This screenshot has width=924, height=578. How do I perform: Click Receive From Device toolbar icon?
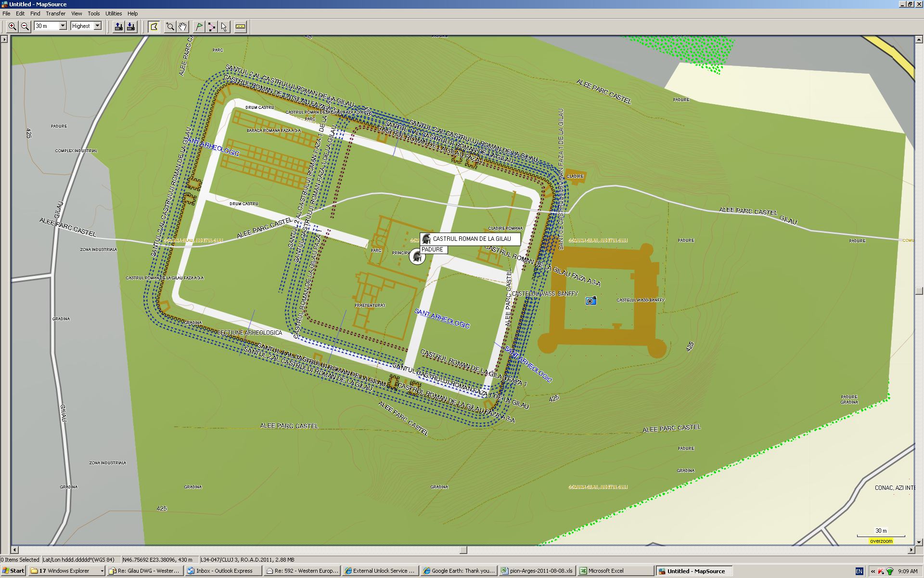131,26
